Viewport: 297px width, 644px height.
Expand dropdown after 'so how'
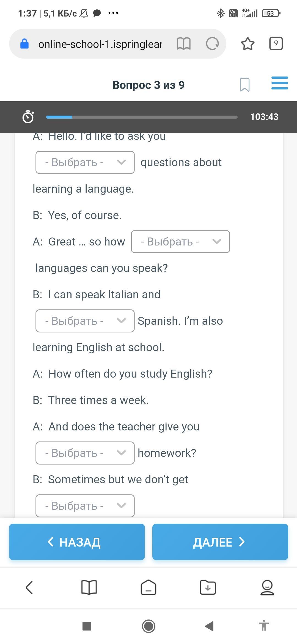coord(180,242)
